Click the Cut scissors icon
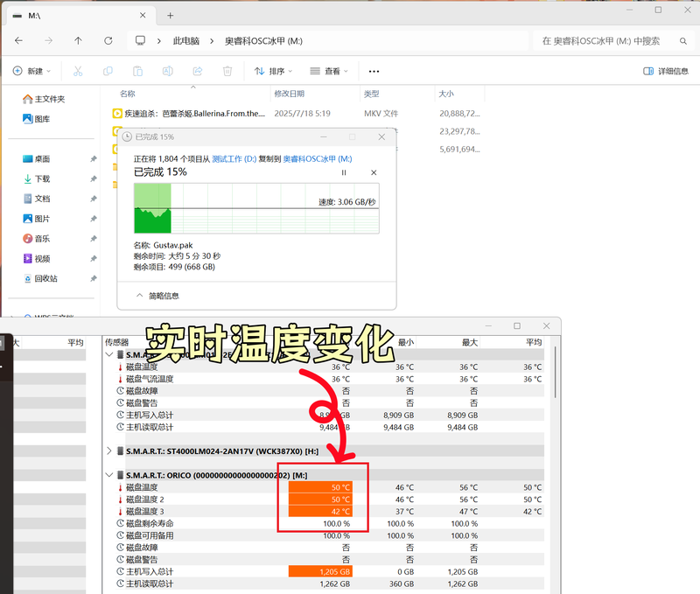The height and width of the screenshot is (594, 700). [x=78, y=71]
